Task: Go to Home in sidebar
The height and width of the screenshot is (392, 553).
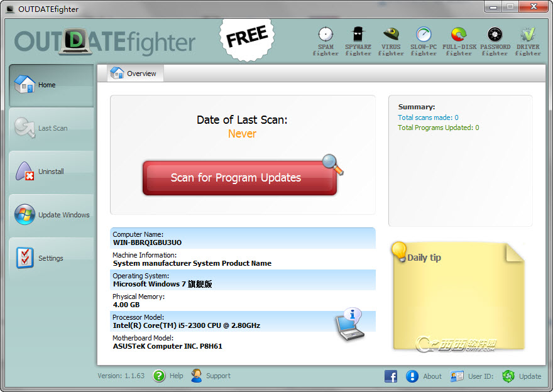Action: [x=52, y=85]
